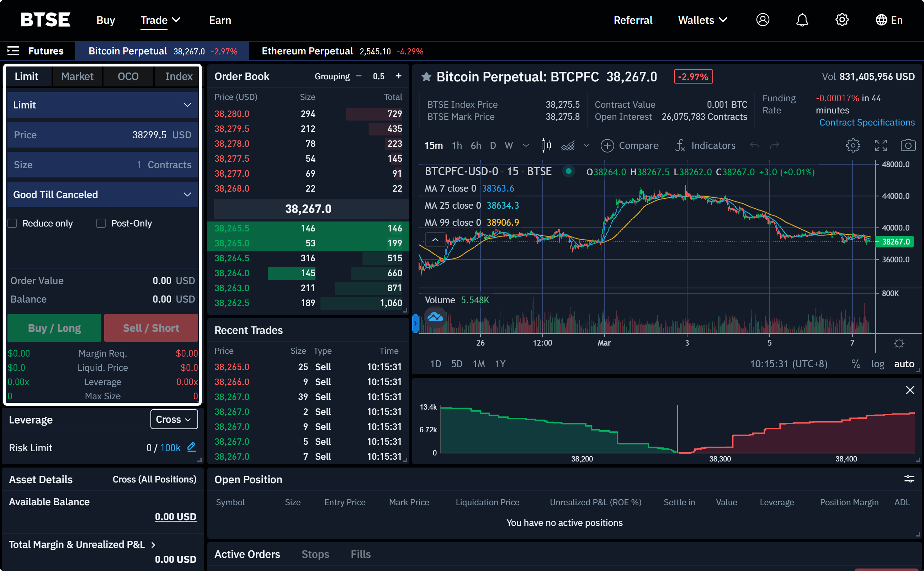Increase order book grouping with plus
The image size is (924, 571).
[399, 76]
